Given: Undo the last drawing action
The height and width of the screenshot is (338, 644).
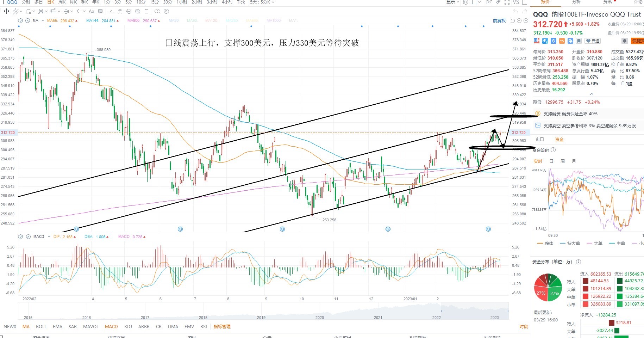Looking at the screenshot, I should click(515, 11).
